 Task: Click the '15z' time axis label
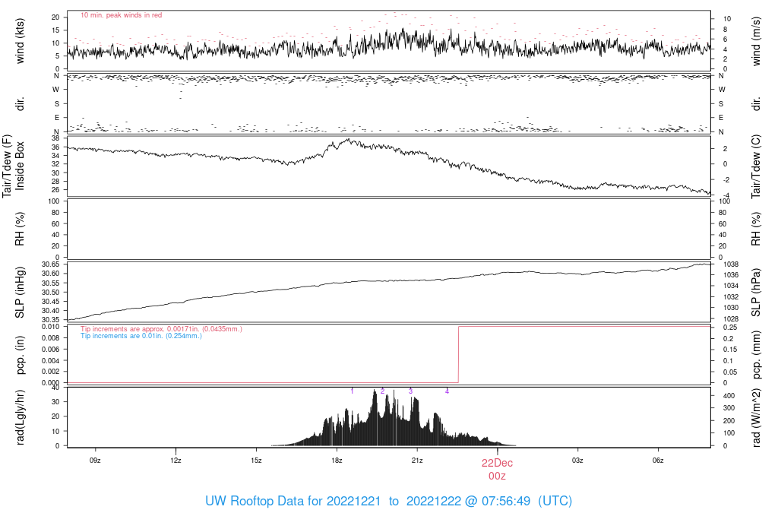(x=256, y=461)
